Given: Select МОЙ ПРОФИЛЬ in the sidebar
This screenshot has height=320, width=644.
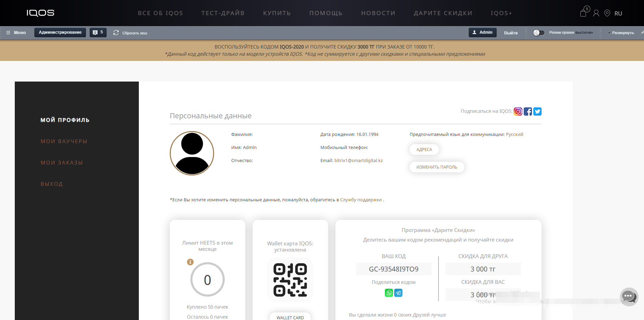Looking at the screenshot, I should [x=65, y=120].
